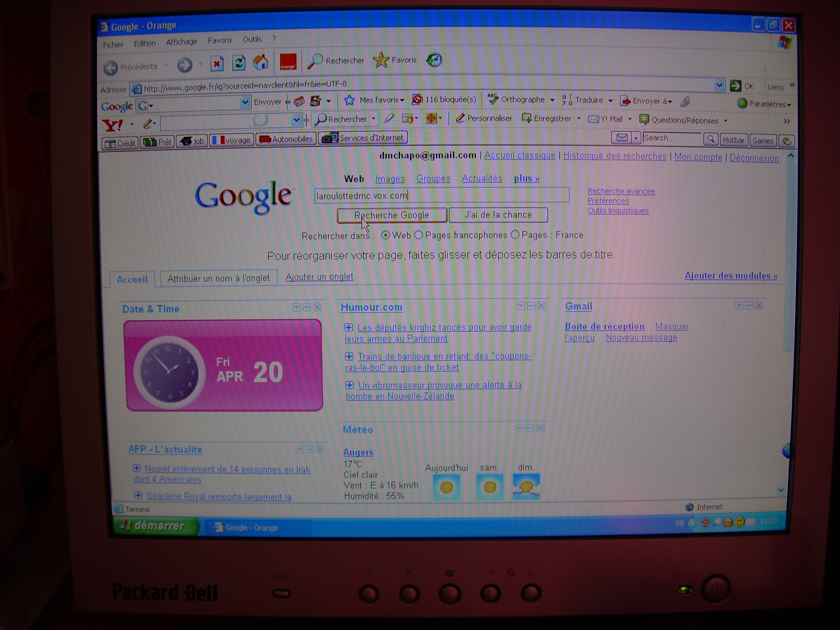Open the Fichier menu
Viewport: 840px width, 630px height.
point(113,45)
